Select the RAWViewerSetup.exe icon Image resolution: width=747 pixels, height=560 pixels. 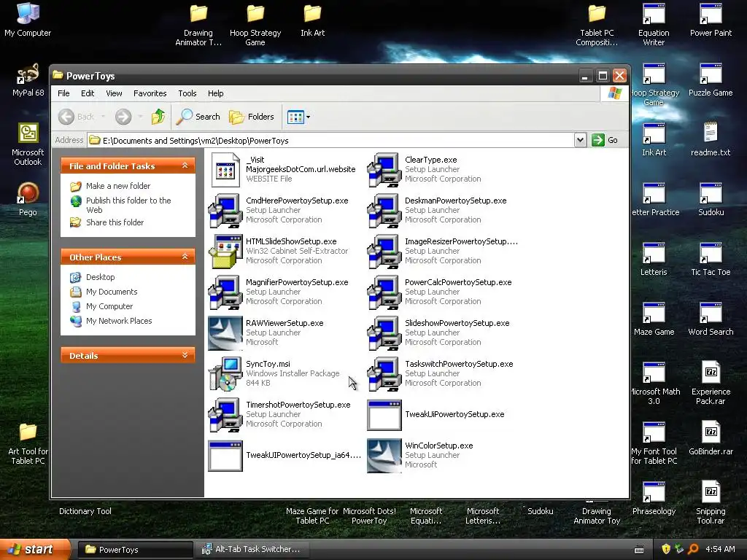pyautogui.click(x=225, y=333)
